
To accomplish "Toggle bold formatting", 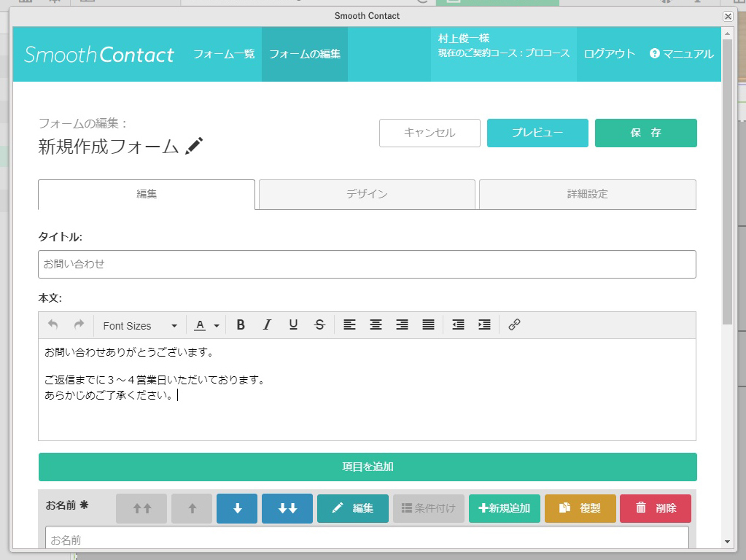I will pos(241,324).
